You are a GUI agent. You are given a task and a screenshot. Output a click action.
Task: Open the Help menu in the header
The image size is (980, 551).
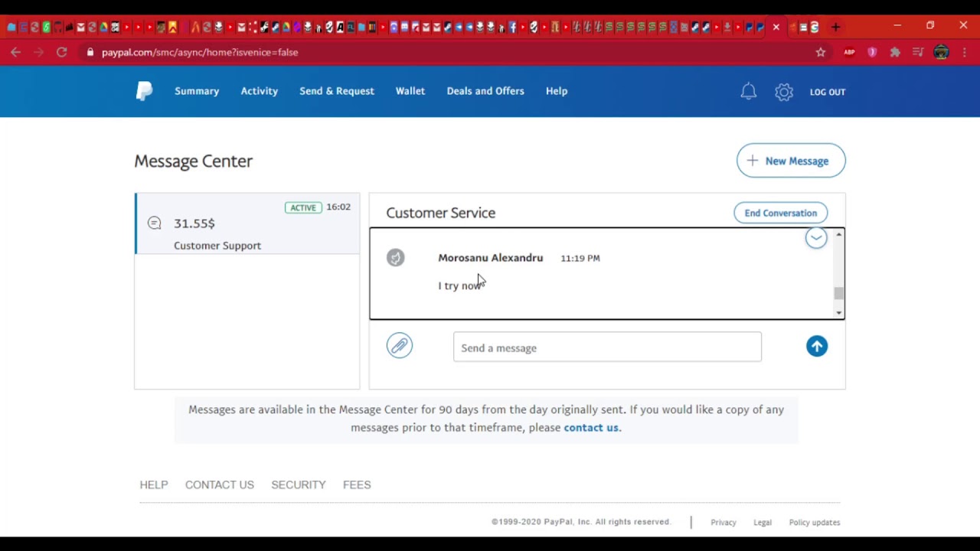click(557, 91)
